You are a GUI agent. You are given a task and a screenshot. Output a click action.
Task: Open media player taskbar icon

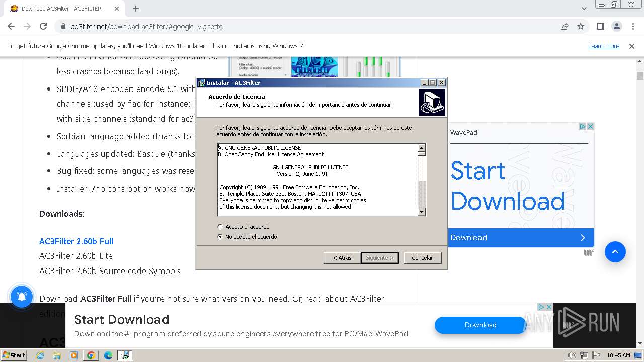coord(74,355)
